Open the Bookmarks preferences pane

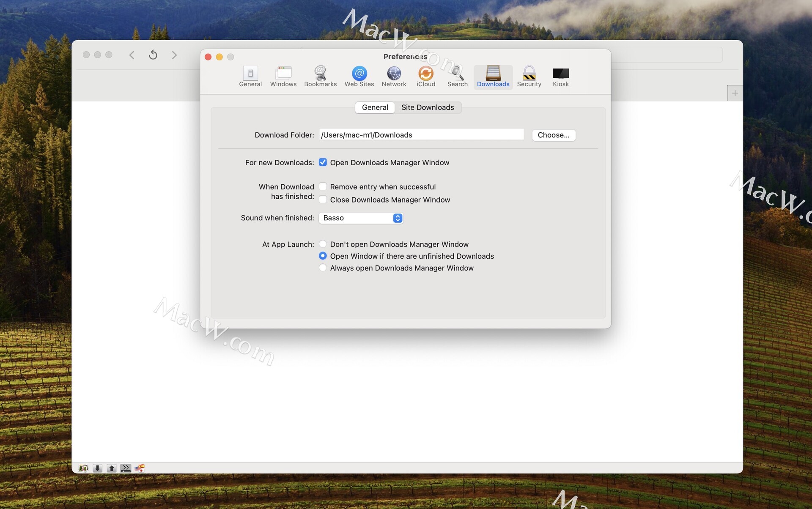click(320, 77)
